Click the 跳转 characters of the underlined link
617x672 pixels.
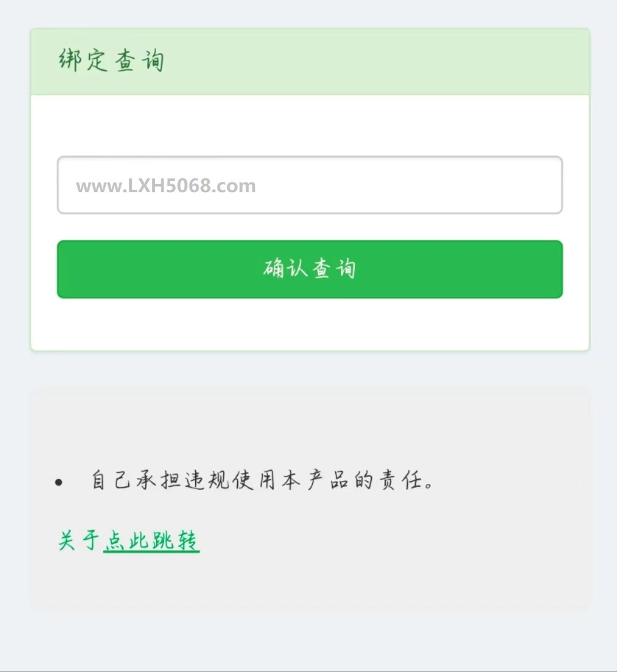(175, 541)
